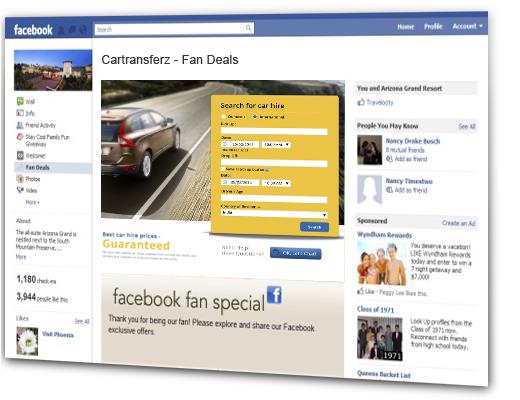520x400 pixels.
Task: Open notifications globe icon in header
Action: tap(83, 30)
